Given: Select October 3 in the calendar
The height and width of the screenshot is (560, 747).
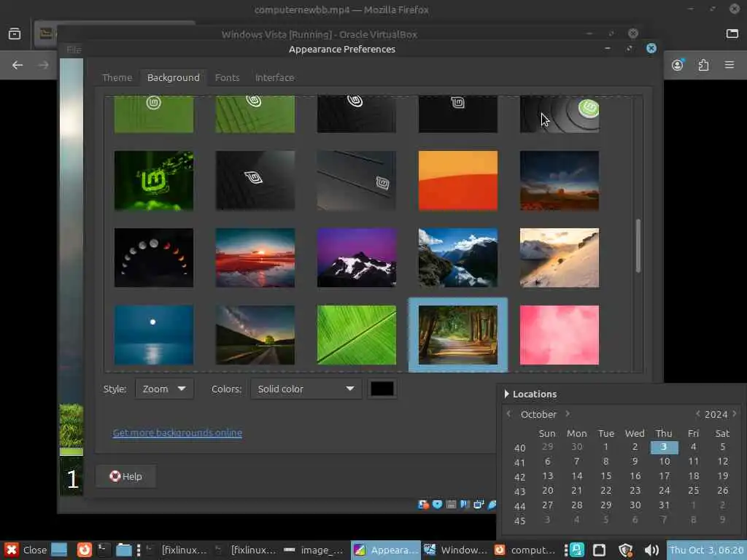Looking at the screenshot, I should (x=664, y=447).
